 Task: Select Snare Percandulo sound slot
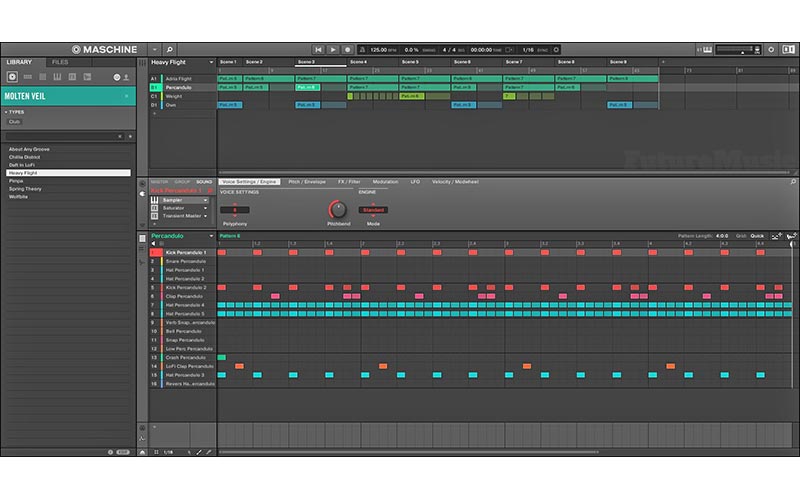click(x=182, y=261)
